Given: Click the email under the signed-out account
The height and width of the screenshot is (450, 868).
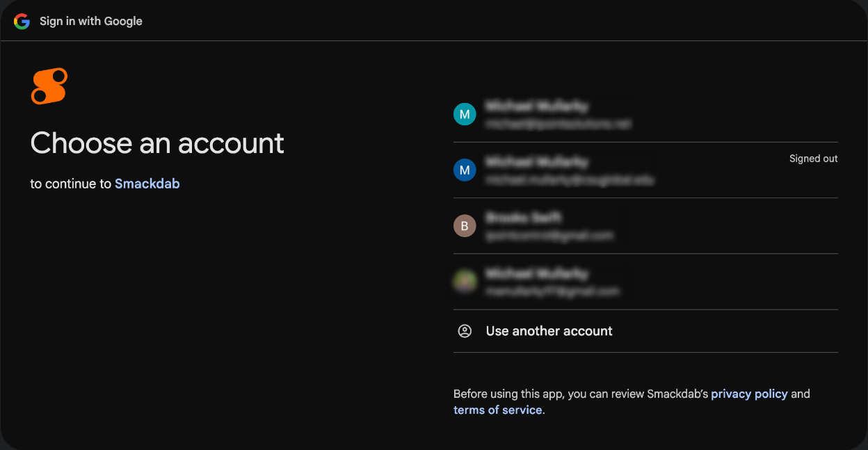Looking at the screenshot, I should click(x=570, y=179).
